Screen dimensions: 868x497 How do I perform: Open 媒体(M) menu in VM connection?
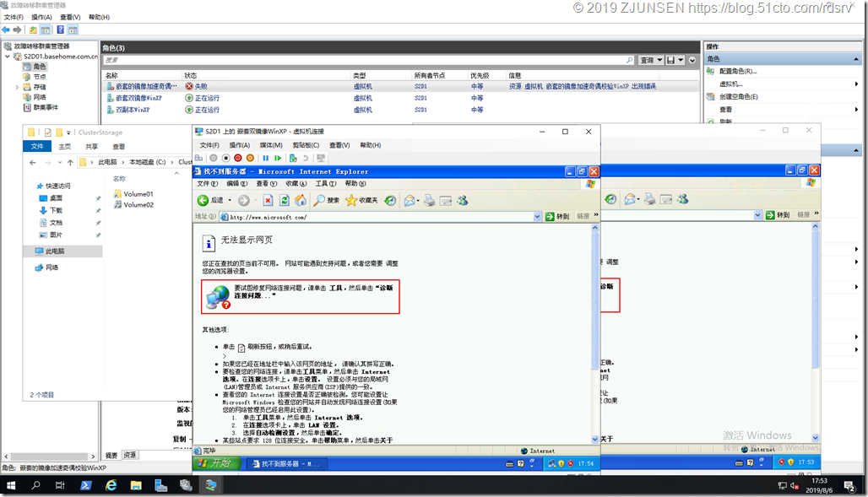(271, 145)
